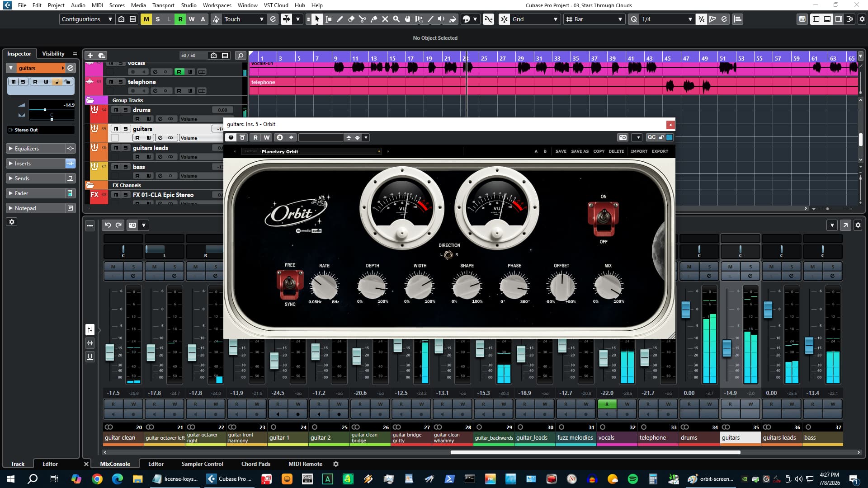
Task: Switch to Visibility tab
Action: click(53, 53)
